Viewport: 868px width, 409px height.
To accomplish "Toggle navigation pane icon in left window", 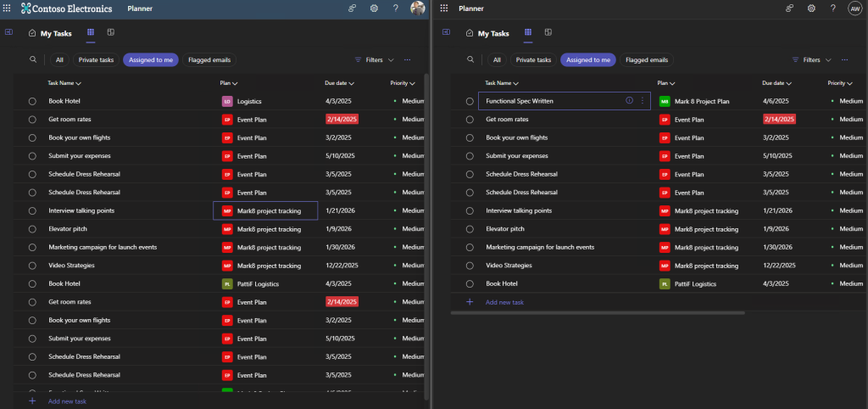I will coord(8,32).
